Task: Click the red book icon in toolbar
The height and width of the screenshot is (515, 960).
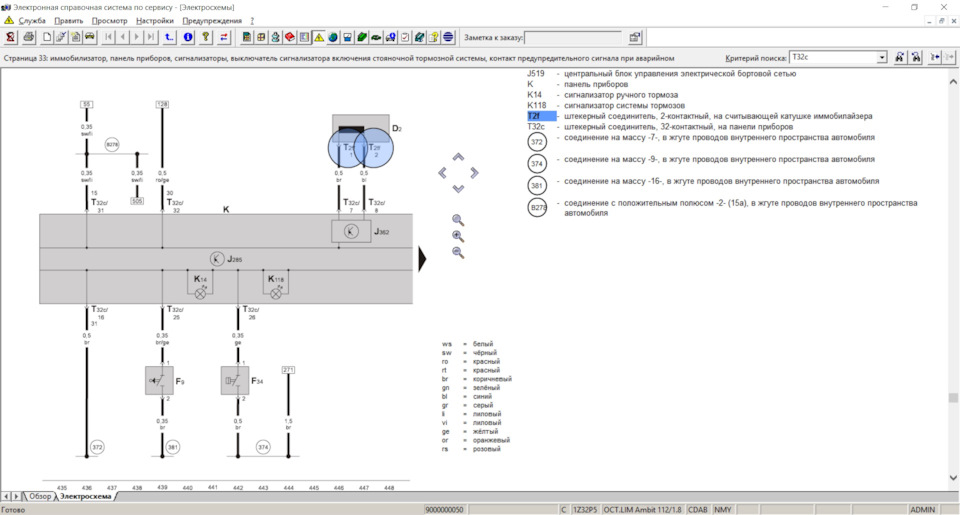Action: (290, 37)
